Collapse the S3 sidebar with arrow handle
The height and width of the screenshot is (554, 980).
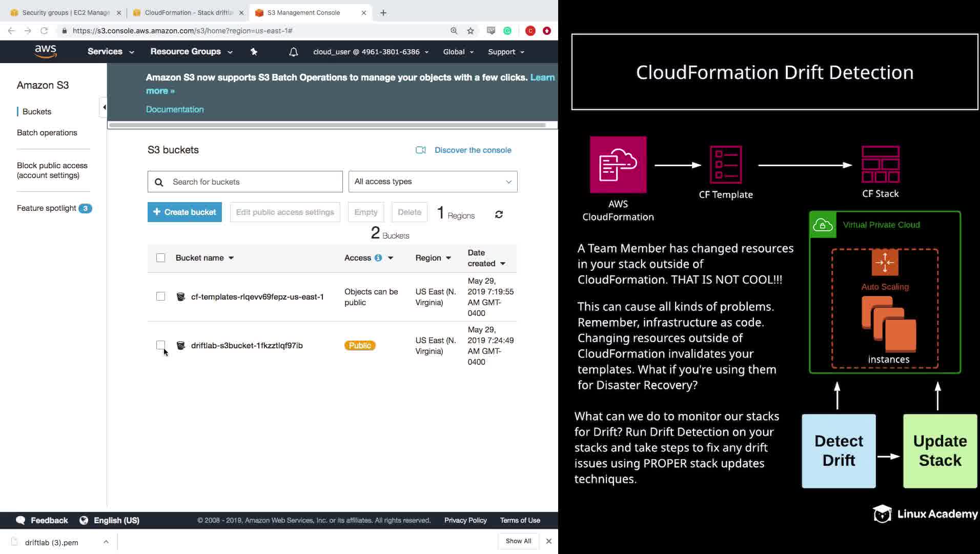pos(104,107)
